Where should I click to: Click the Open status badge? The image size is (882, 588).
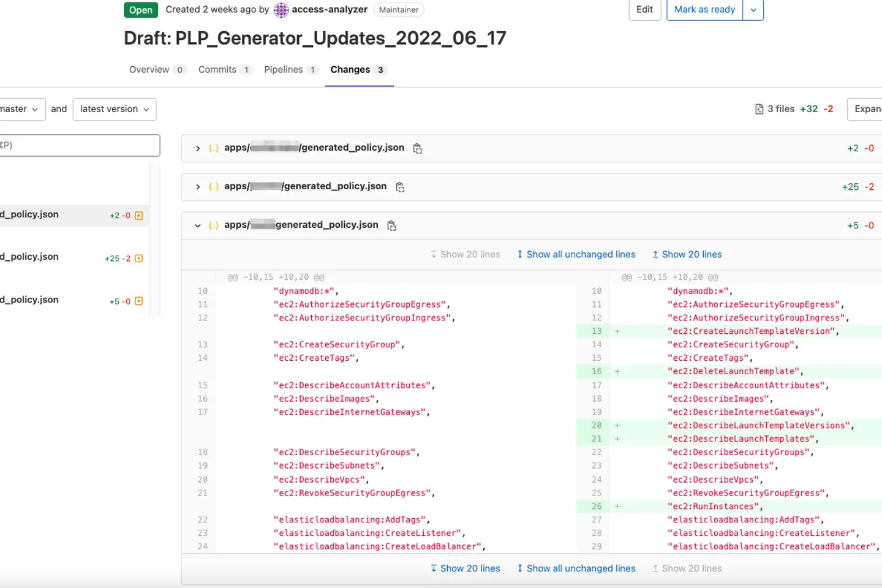coord(141,10)
